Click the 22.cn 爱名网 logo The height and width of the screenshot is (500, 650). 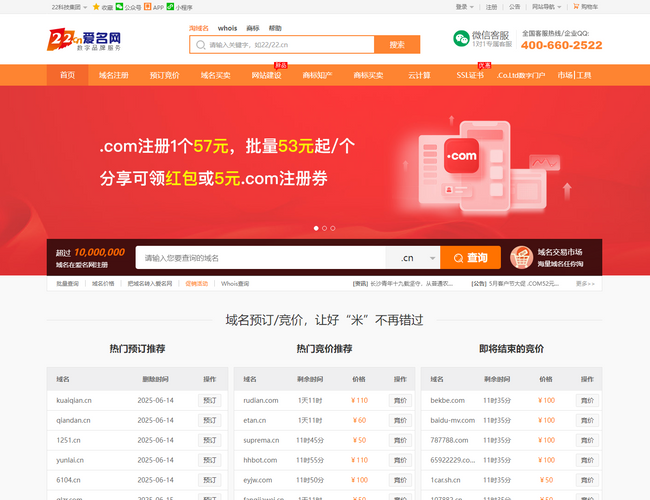coord(84,39)
